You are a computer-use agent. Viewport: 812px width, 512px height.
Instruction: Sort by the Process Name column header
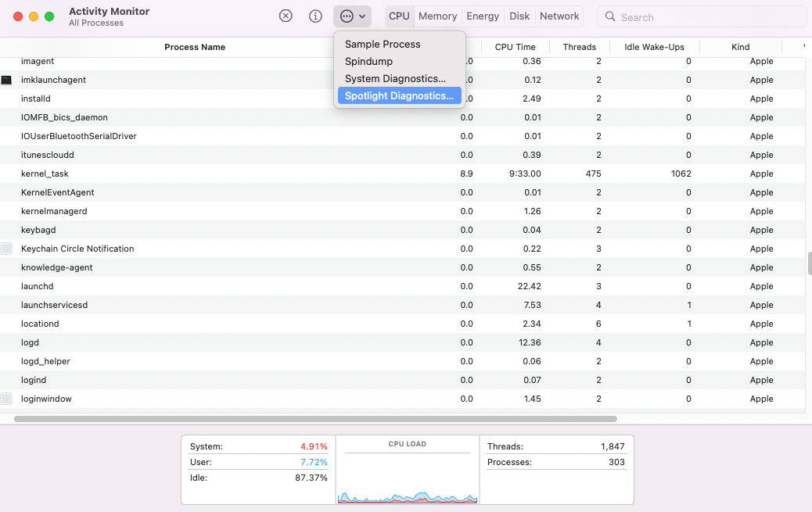pos(195,47)
